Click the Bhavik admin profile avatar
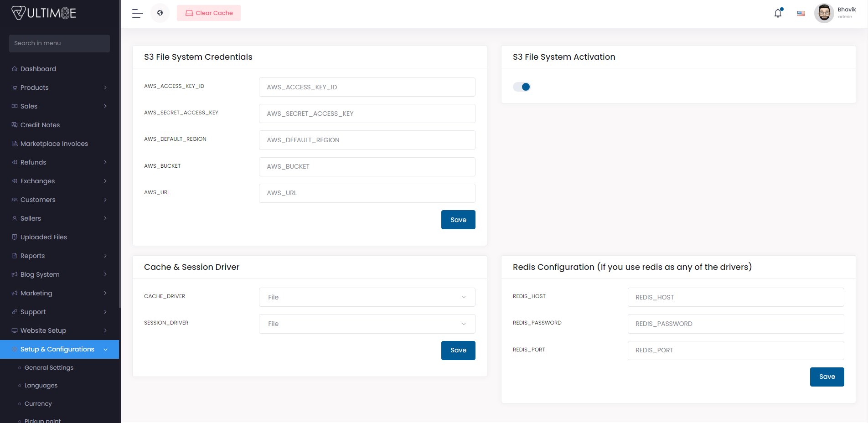The image size is (868, 423). pyautogui.click(x=824, y=13)
